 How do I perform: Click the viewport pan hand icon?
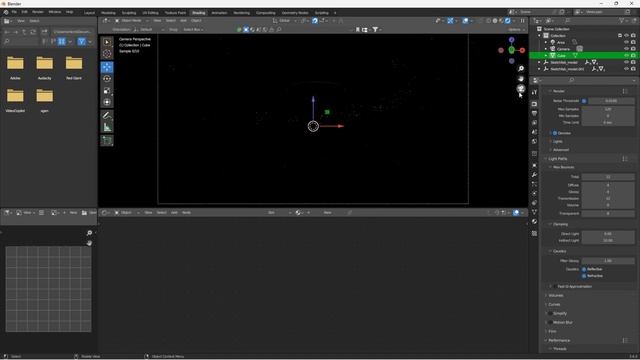pyautogui.click(x=521, y=78)
